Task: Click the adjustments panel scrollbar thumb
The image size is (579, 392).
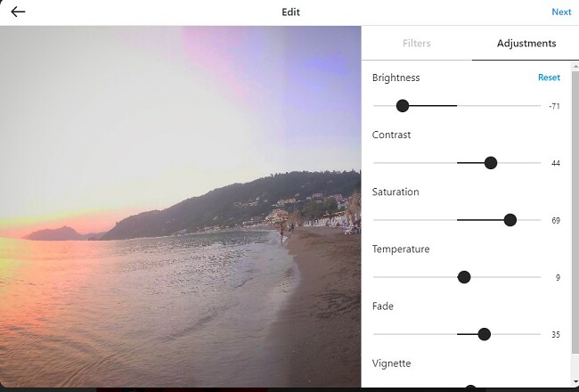Action: (x=575, y=212)
